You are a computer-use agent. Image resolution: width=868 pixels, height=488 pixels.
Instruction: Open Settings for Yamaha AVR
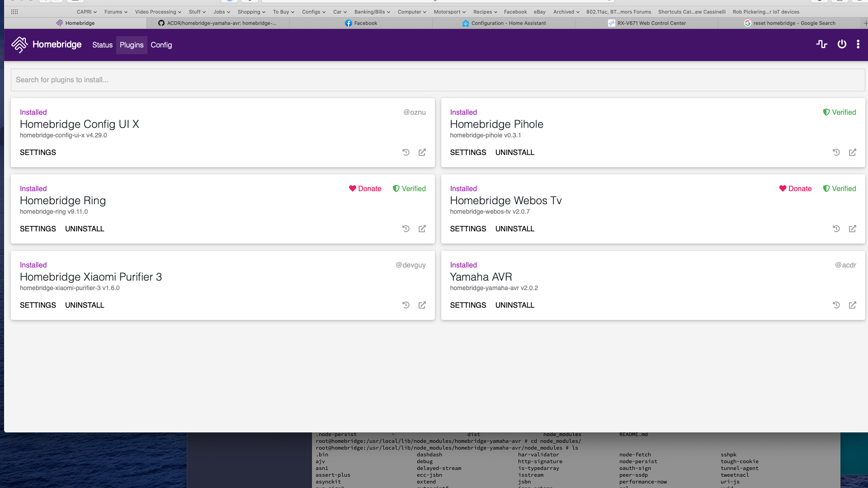(x=468, y=305)
